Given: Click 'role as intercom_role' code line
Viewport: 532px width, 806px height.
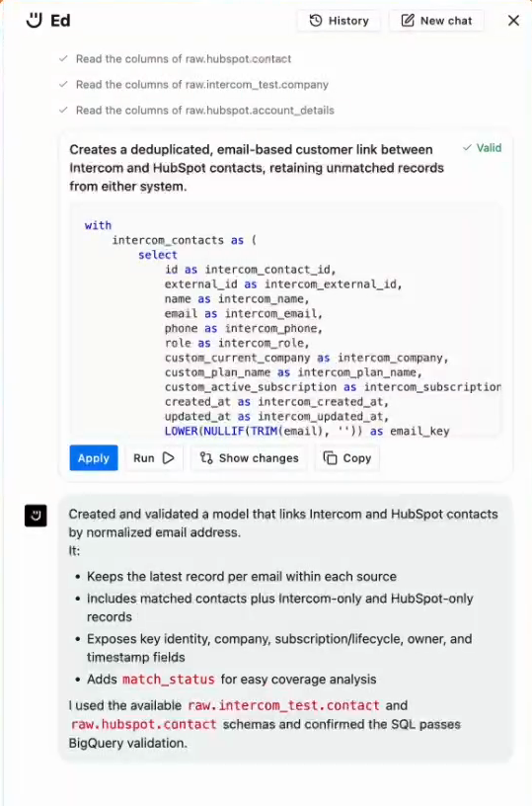Looking at the screenshot, I should point(237,343).
